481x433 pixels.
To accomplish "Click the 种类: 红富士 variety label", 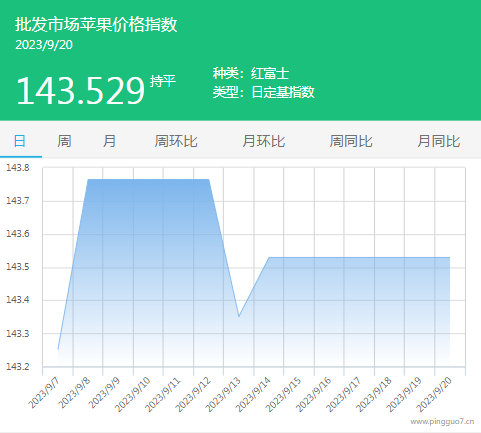I will [251, 73].
